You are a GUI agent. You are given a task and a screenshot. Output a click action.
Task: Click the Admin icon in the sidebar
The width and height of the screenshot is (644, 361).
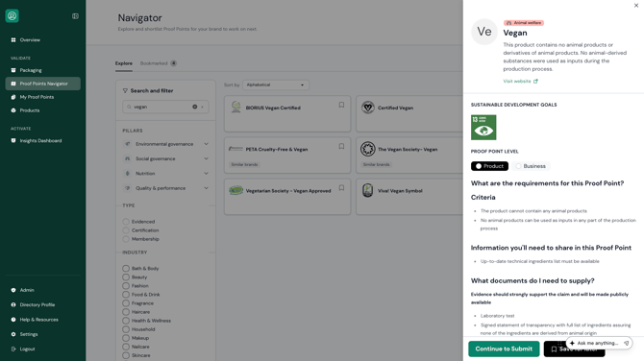click(13, 290)
